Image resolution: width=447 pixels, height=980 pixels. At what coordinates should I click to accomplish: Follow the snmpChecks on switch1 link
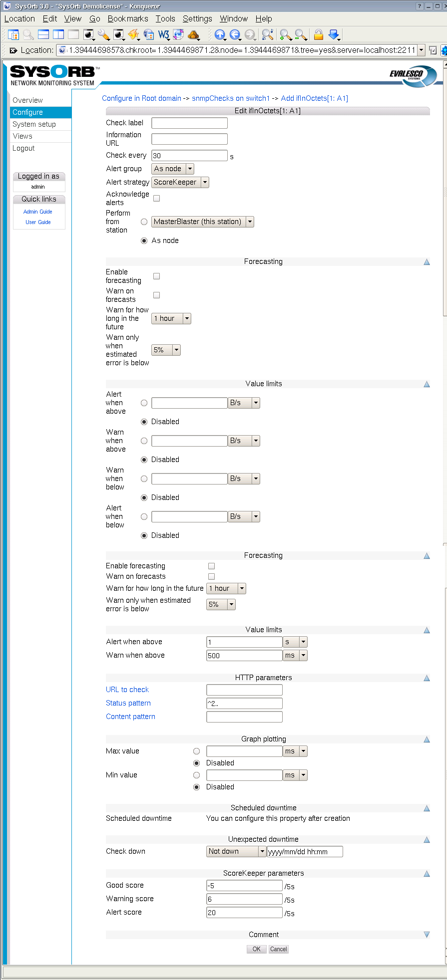[231, 98]
